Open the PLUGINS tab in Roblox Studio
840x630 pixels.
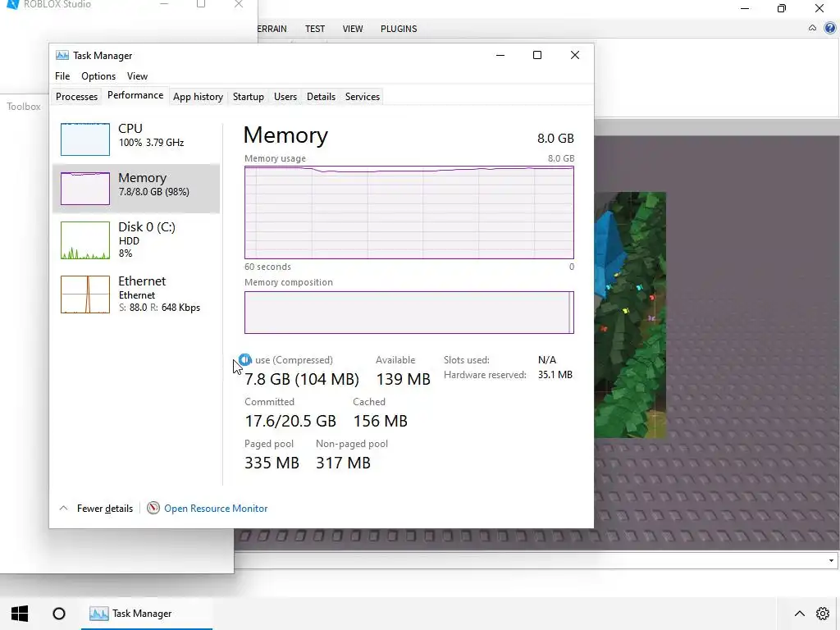[399, 29]
